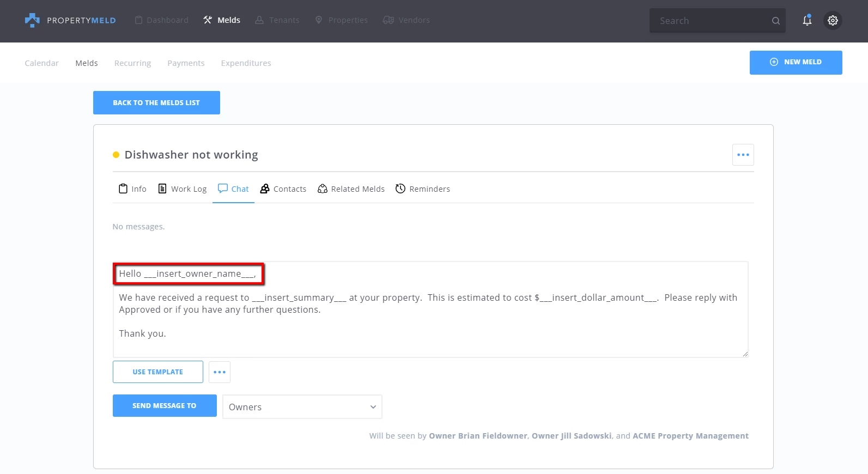The height and width of the screenshot is (474, 868).
Task: Click ACME Property Management text
Action: point(690,436)
